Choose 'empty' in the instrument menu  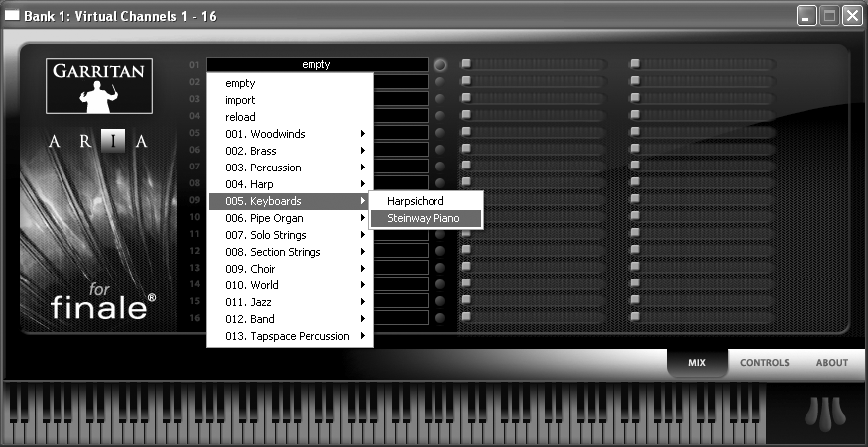290,83
